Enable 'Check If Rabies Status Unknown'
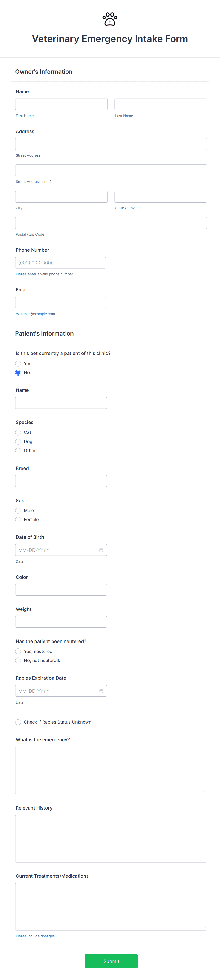Screen dimensions: 220x980 pos(18,722)
